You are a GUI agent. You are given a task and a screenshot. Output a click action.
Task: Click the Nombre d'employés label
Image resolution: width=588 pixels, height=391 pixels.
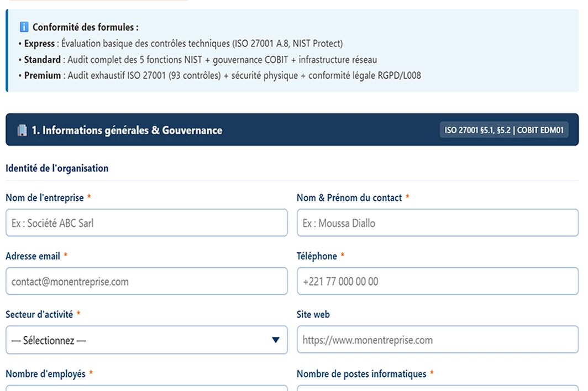click(x=45, y=374)
